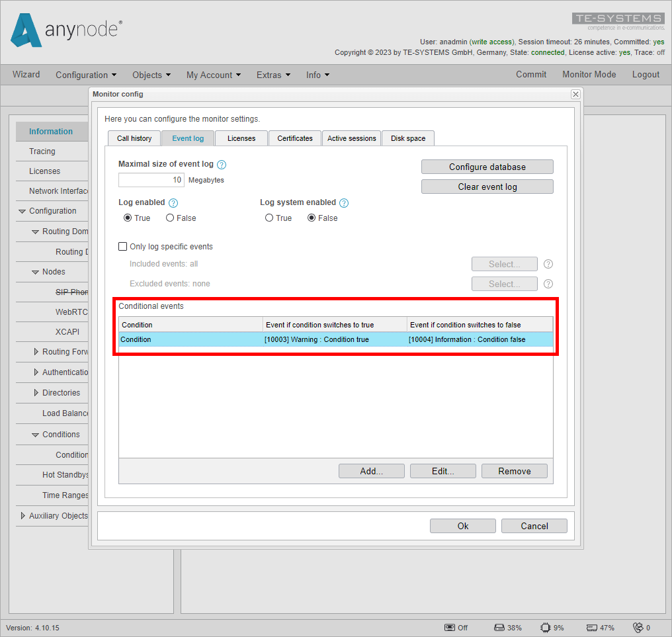This screenshot has width=672, height=637.
Task: Open help for Log system enabled
Action: 343,202
